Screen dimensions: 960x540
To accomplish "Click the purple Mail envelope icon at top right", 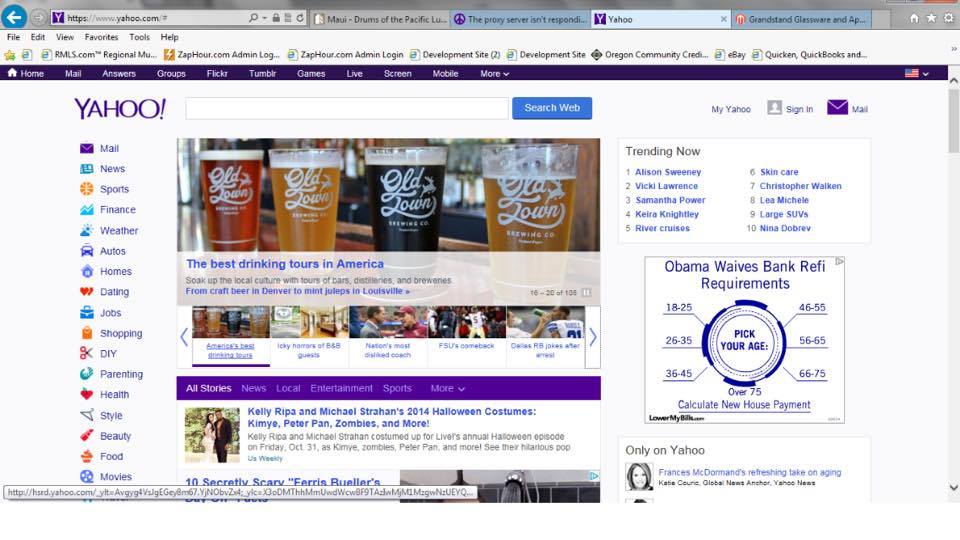I will pyautogui.click(x=837, y=107).
